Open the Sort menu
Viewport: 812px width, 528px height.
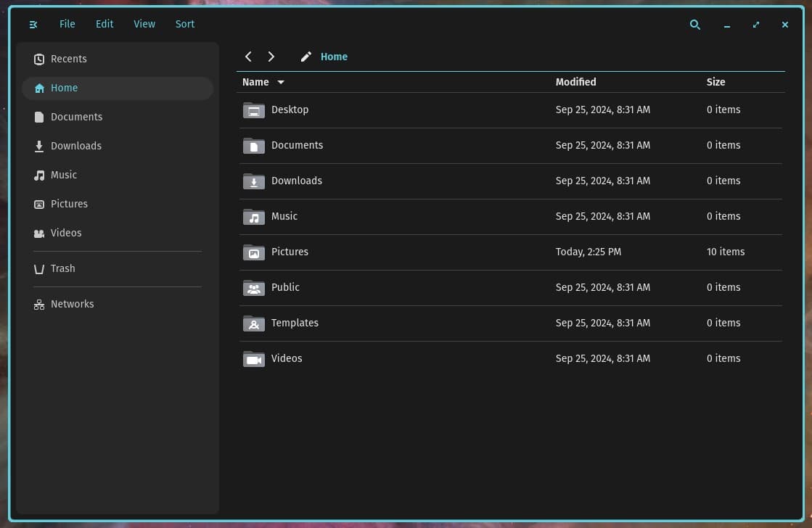[184, 24]
